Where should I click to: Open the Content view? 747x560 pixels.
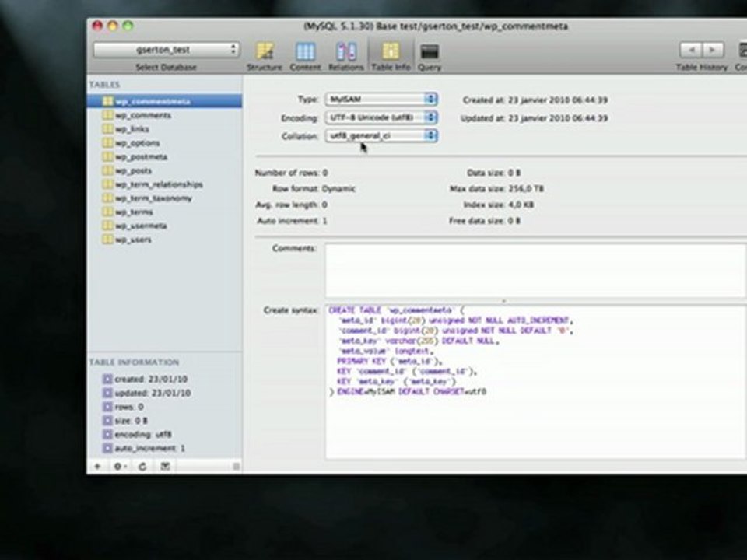[305, 56]
